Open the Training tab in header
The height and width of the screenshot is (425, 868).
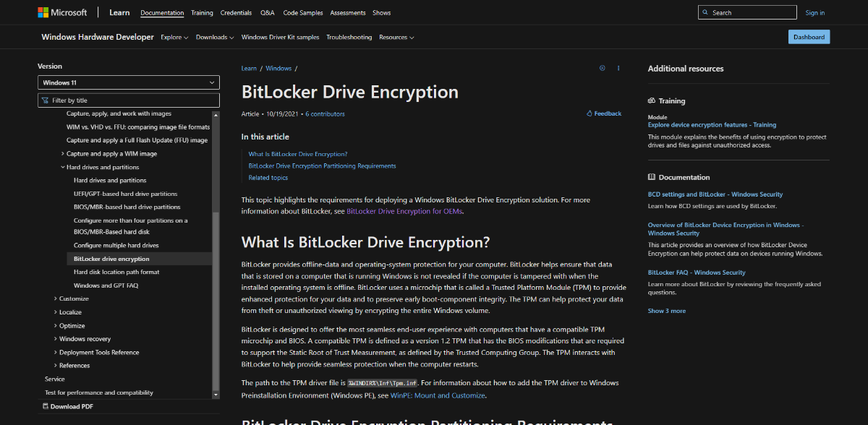(202, 13)
